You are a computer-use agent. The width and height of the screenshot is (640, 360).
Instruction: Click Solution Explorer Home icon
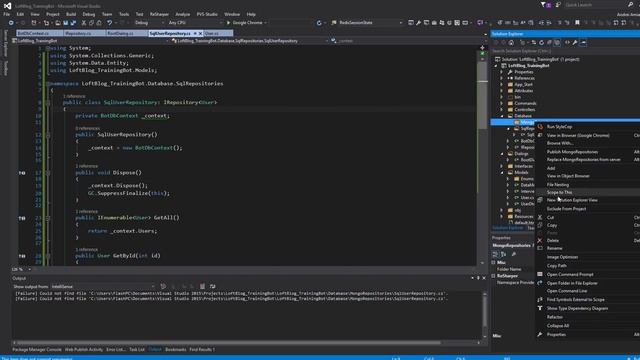511,42
